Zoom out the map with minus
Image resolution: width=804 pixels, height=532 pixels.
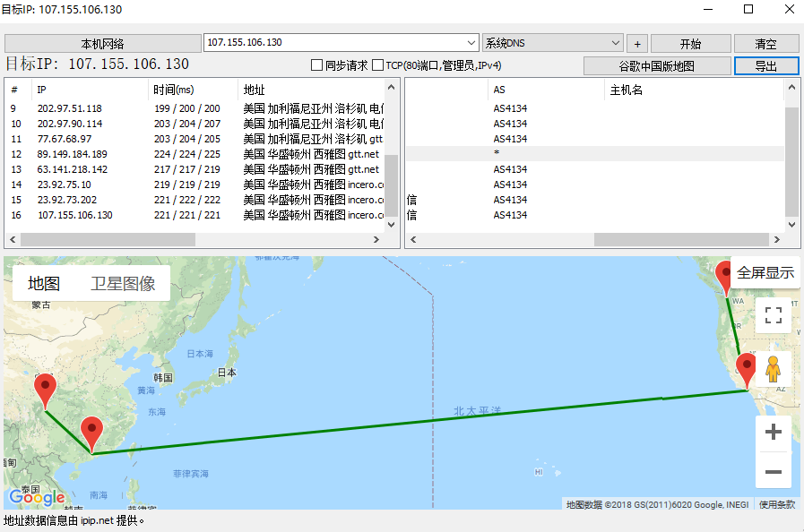pos(774,471)
